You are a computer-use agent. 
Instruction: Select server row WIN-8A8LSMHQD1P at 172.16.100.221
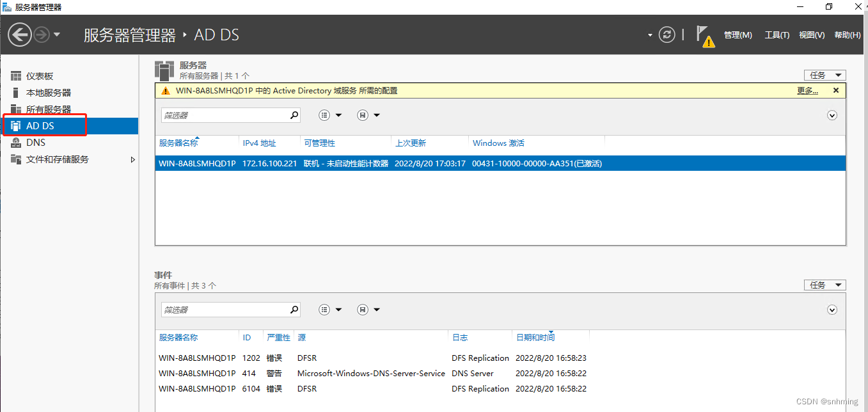(x=500, y=163)
